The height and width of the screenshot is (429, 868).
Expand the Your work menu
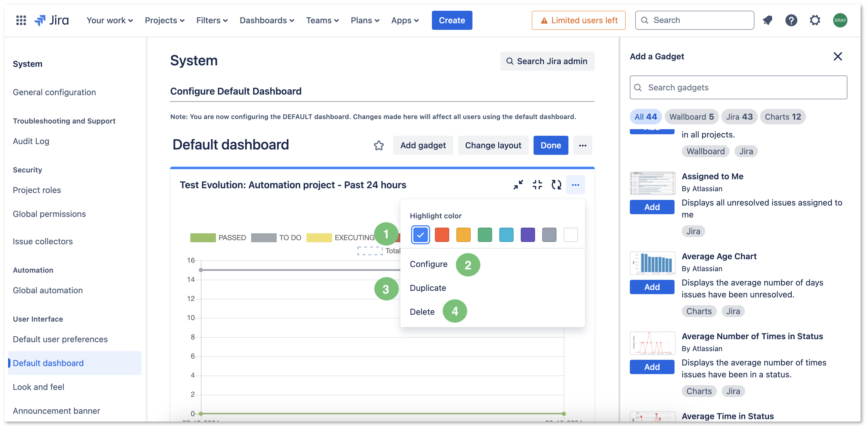coord(109,20)
